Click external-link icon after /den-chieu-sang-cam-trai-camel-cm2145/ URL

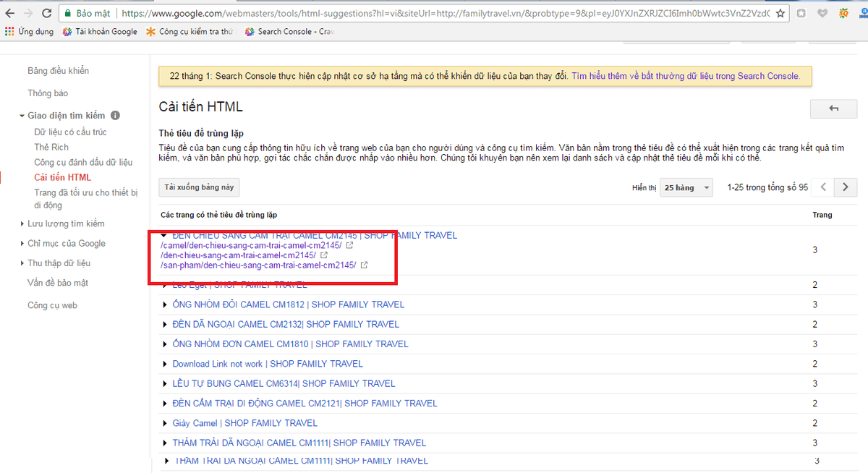pyautogui.click(x=323, y=255)
